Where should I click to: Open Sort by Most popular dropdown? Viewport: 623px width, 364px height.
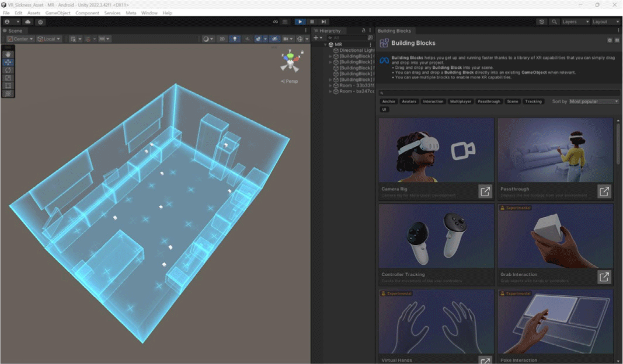(594, 101)
